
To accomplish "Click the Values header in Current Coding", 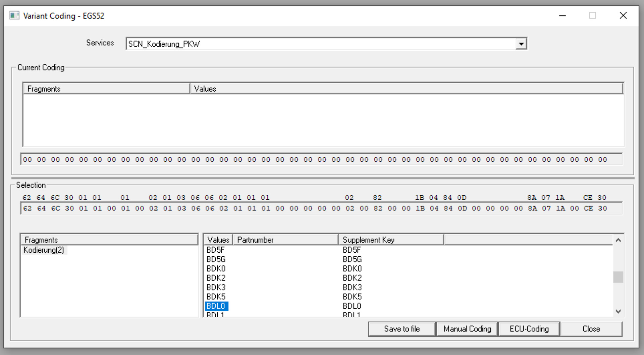I will [407, 89].
